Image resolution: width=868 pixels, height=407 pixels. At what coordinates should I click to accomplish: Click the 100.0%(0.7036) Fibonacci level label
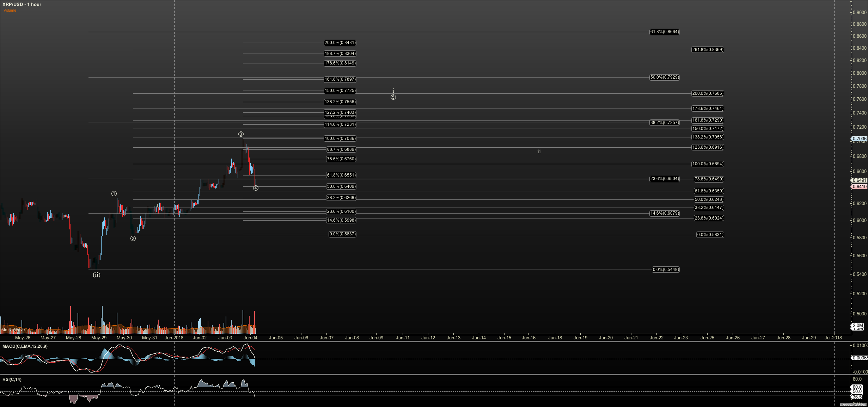(x=340, y=138)
